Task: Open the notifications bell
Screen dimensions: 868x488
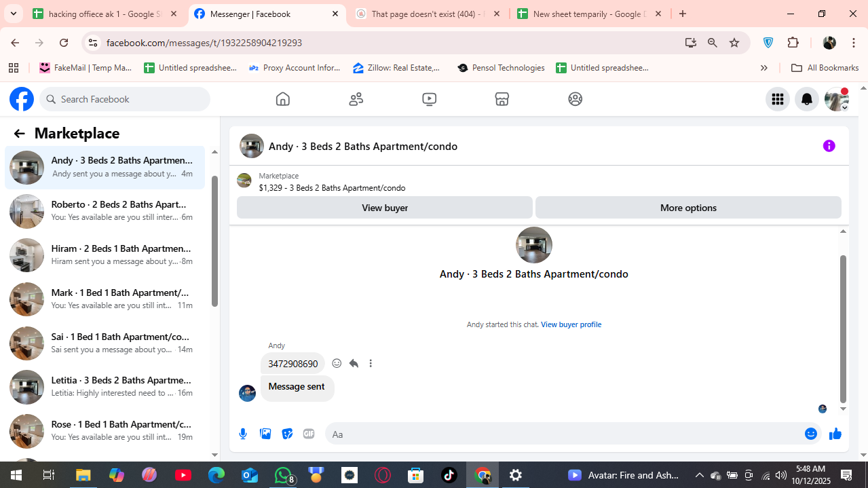Action: tap(807, 99)
